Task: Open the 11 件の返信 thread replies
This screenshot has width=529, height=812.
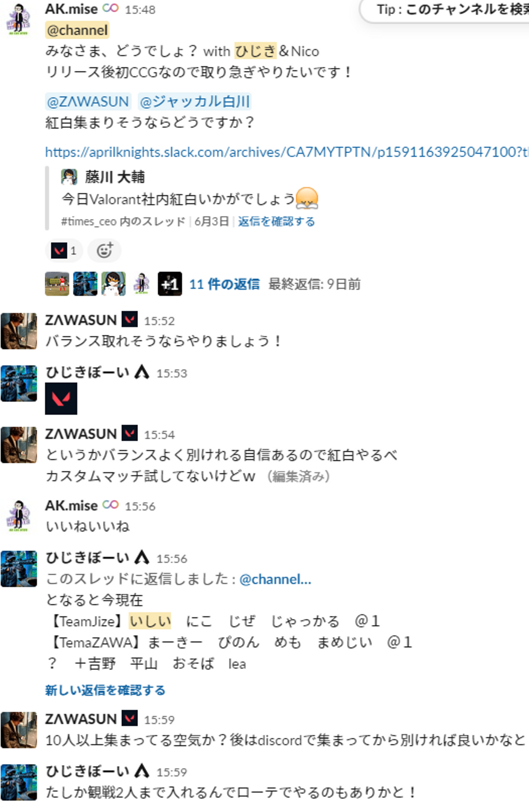Action: point(224,284)
